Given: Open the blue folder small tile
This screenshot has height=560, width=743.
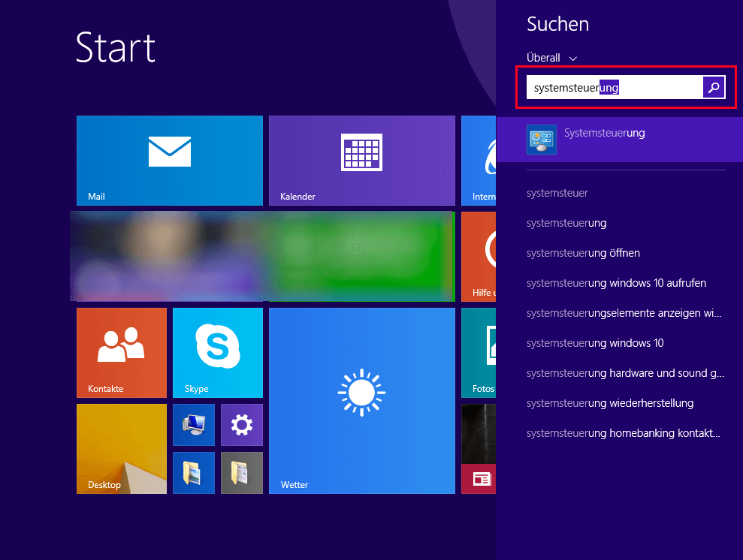Looking at the screenshot, I should click(x=194, y=473).
